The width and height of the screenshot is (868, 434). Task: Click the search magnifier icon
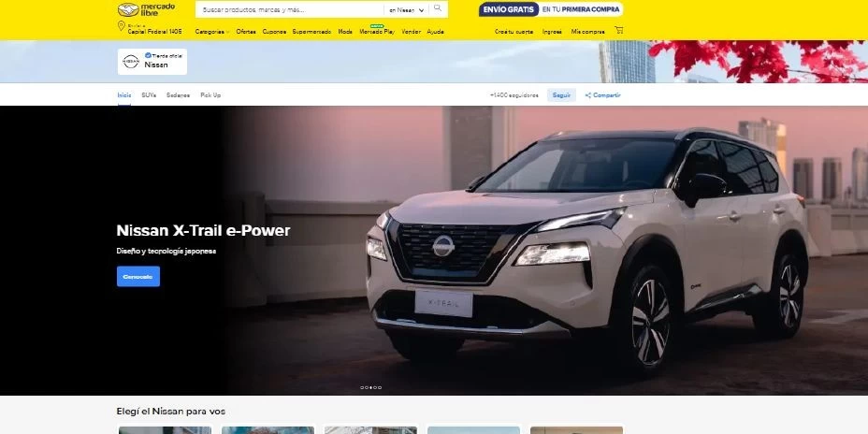pos(438,8)
